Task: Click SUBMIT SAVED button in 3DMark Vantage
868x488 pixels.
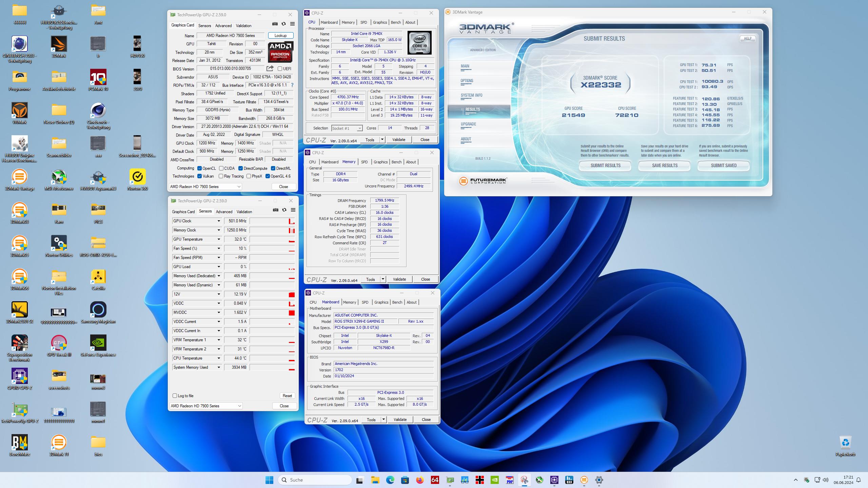Action: pyautogui.click(x=724, y=165)
